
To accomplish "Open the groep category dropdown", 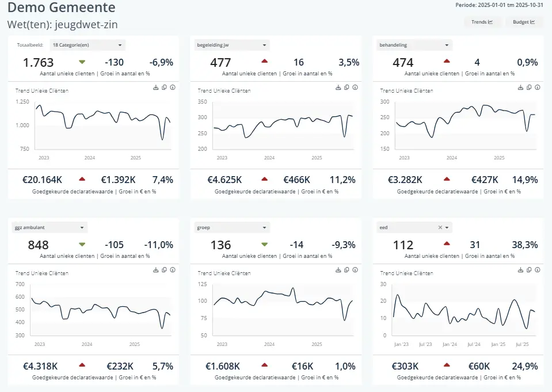I will [233, 227].
